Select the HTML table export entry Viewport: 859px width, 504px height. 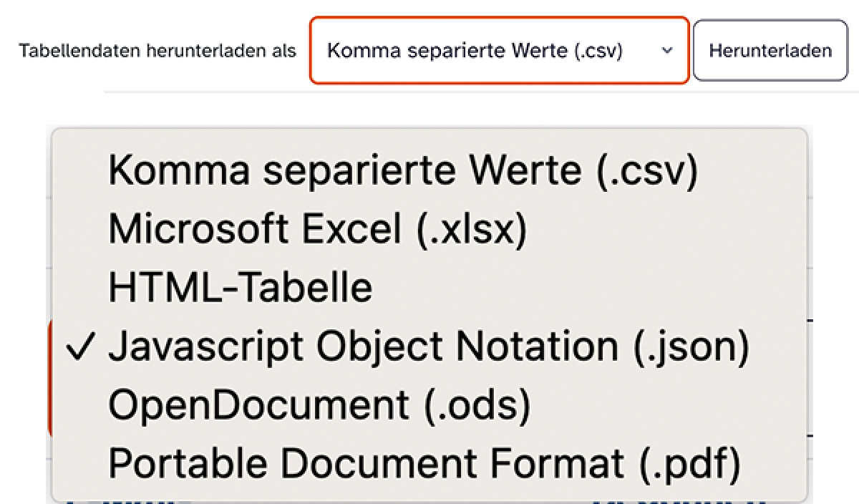pos(241,288)
